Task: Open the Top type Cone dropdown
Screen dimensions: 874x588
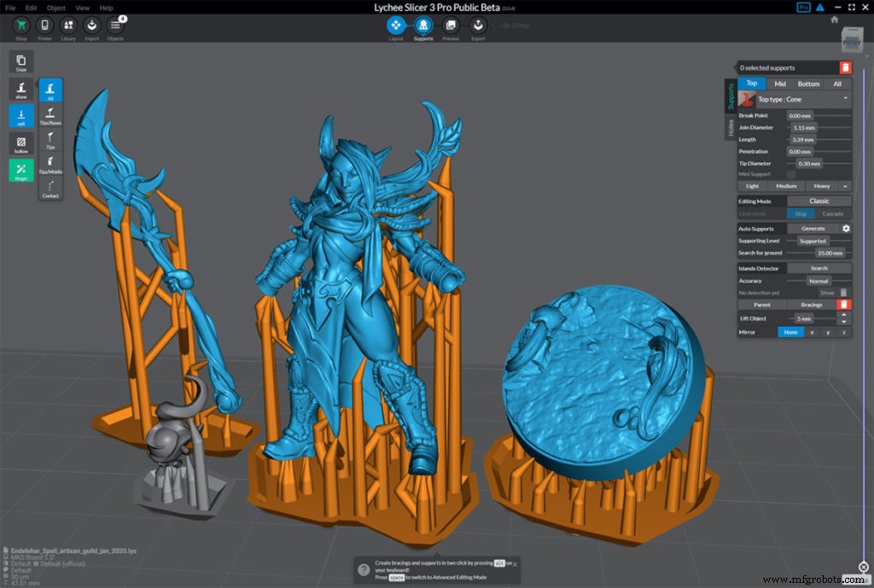Action: (x=802, y=99)
